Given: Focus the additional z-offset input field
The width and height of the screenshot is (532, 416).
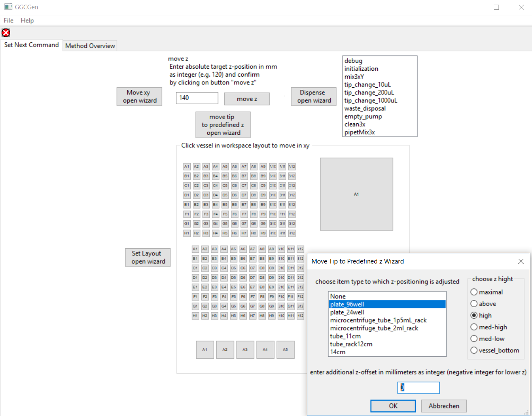Looking at the screenshot, I should [x=418, y=388].
